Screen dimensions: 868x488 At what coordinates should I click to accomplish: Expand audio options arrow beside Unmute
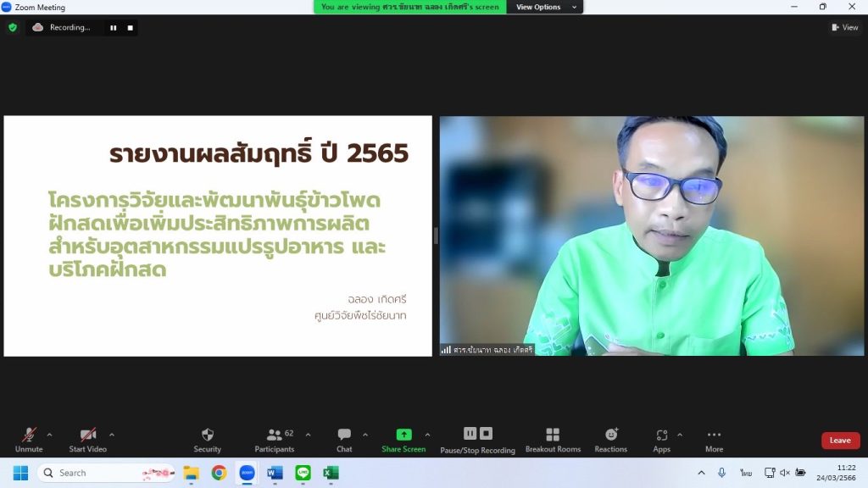point(49,435)
